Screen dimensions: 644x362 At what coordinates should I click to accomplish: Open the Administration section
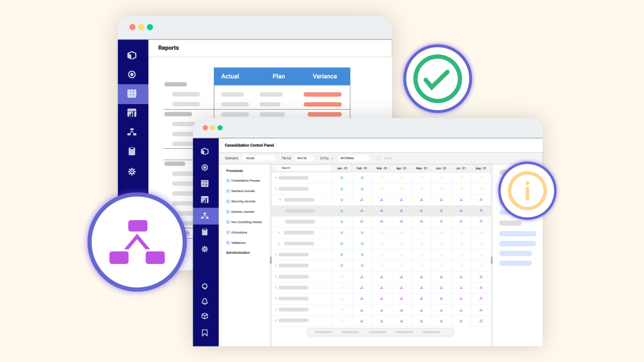[x=238, y=252]
